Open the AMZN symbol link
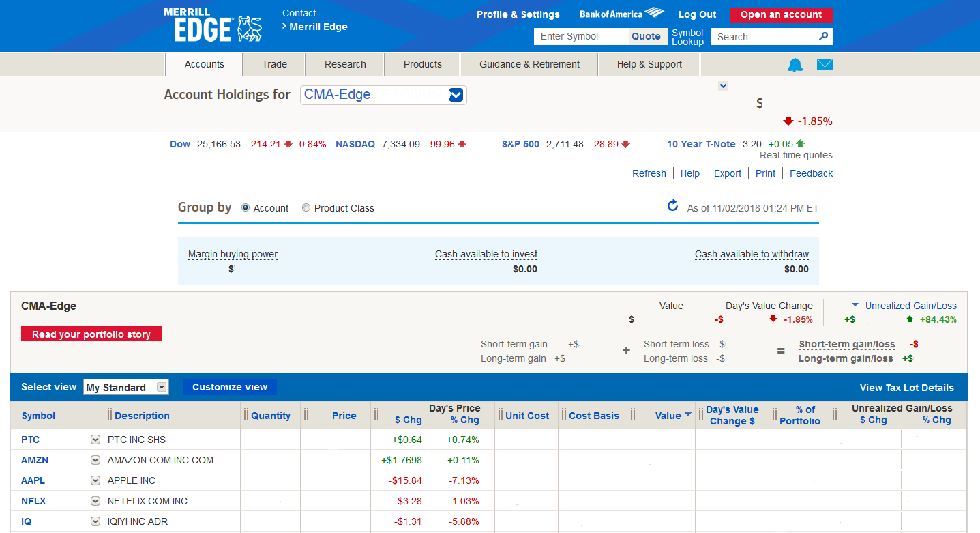Screen dimensions: 980x533 pyautogui.click(x=35, y=460)
